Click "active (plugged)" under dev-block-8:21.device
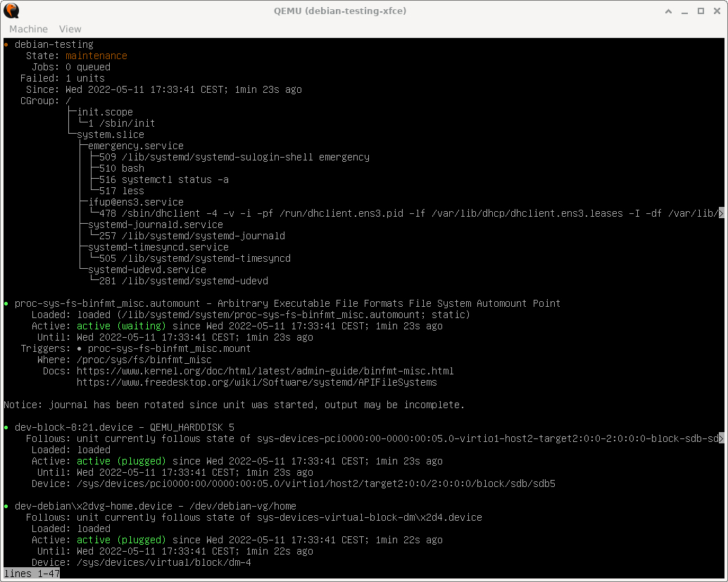The image size is (728, 582). (121, 461)
